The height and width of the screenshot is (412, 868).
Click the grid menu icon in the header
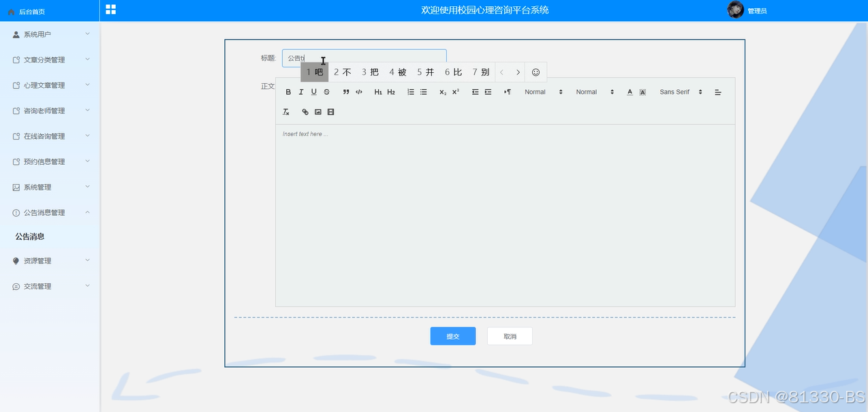point(110,10)
